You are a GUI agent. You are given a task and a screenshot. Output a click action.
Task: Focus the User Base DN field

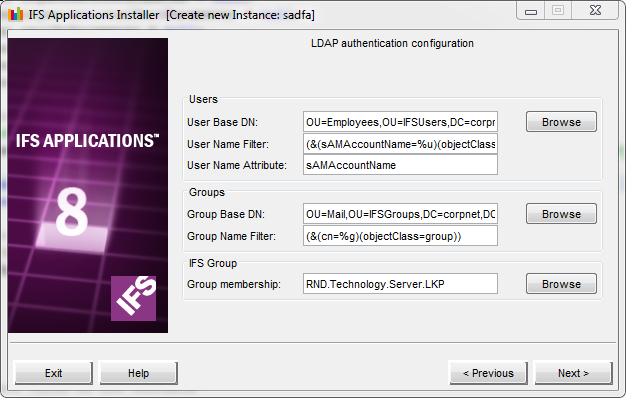400,122
